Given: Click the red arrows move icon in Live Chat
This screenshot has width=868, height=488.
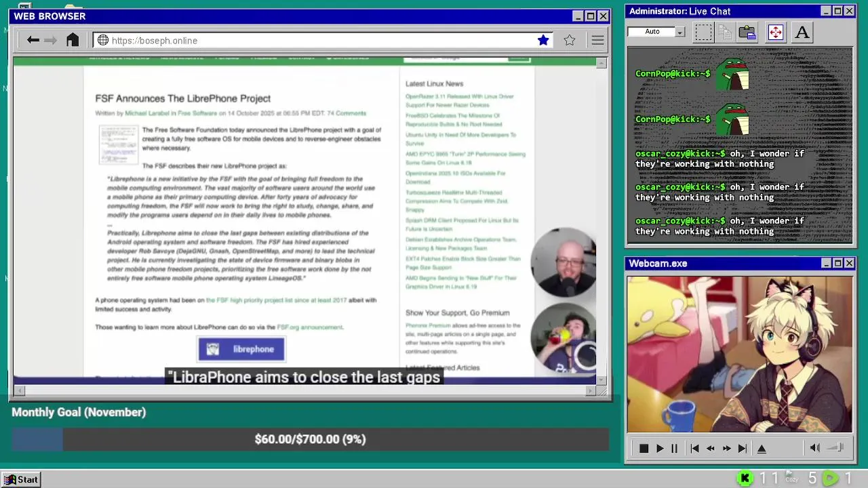Looking at the screenshot, I should pos(775,32).
